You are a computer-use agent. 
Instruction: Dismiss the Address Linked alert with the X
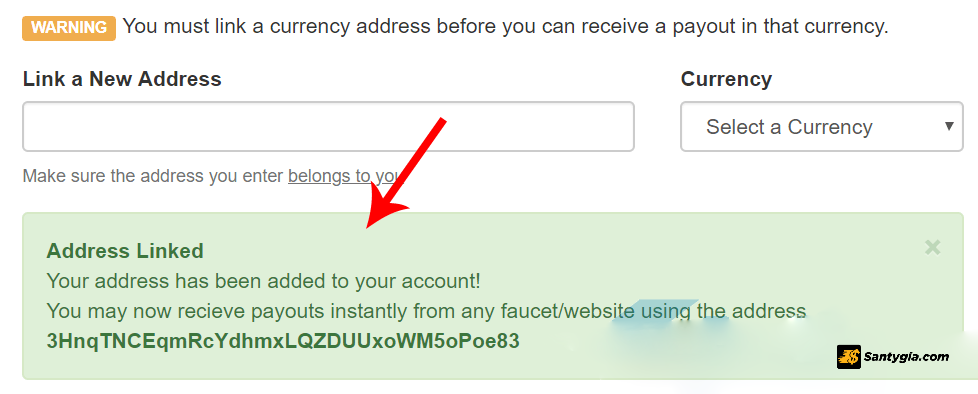click(932, 248)
